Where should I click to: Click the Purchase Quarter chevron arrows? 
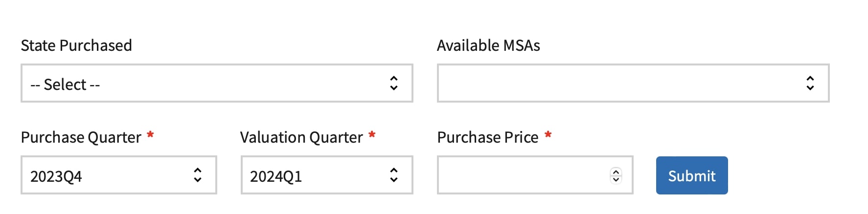[198, 175]
